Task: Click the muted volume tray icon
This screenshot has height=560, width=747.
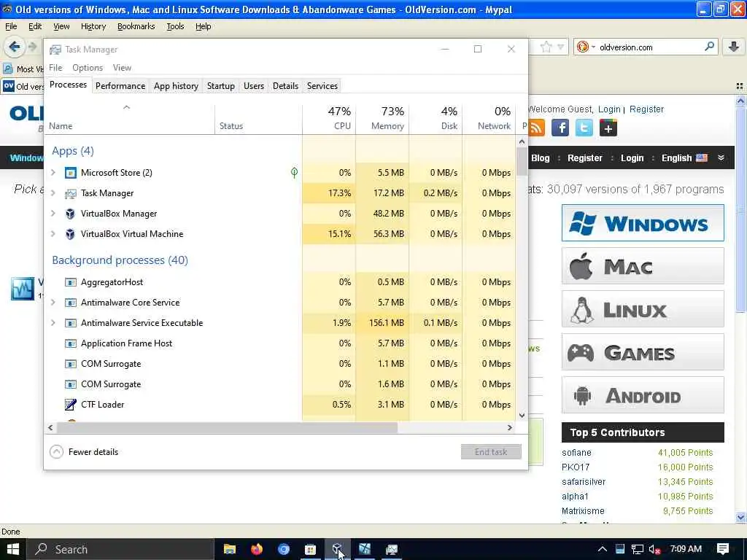Action: pyautogui.click(x=654, y=550)
